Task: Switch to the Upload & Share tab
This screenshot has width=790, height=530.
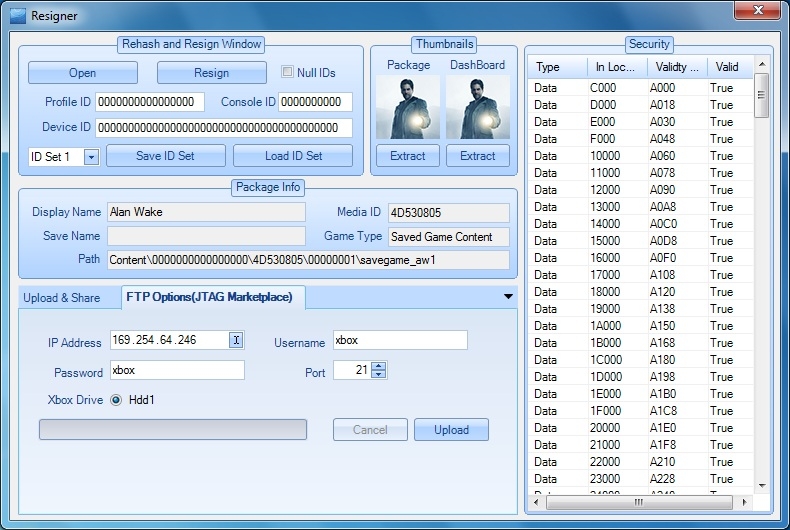Action: pos(62,298)
